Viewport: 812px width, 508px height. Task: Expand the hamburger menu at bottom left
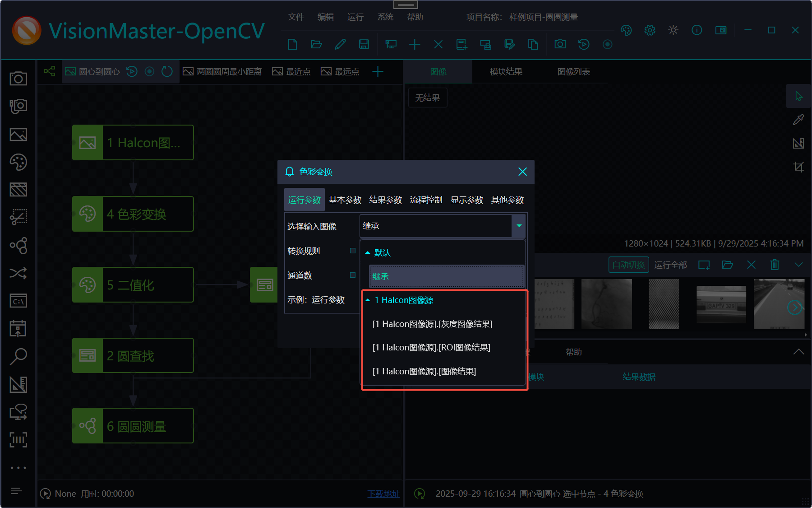point(16,491)
